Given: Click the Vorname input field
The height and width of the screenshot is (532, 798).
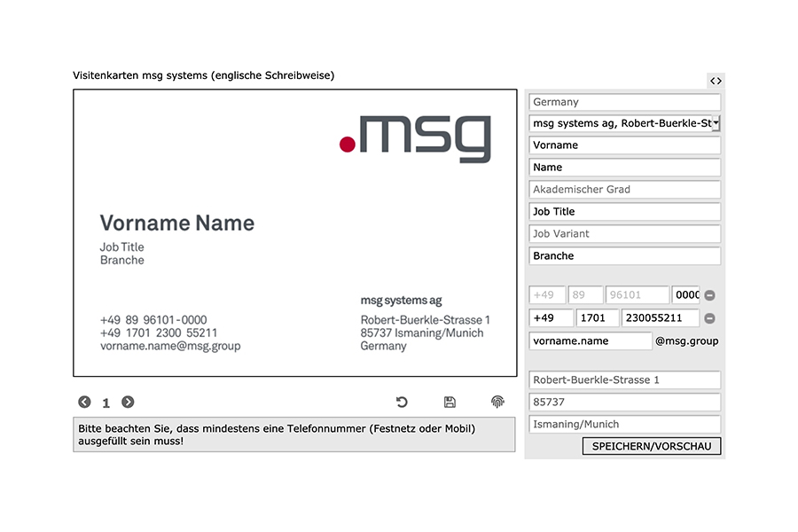Looking at the screenshot, I should 624,145.
